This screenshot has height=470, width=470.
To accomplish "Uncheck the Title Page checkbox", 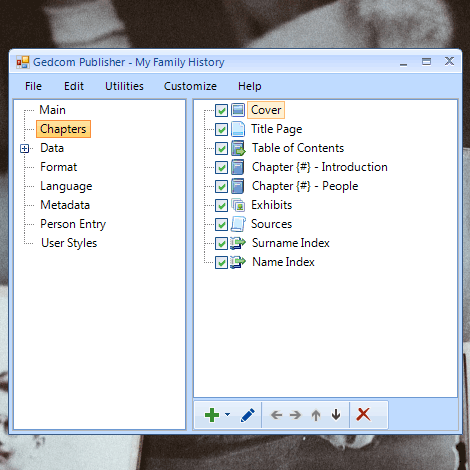I will pyautogui.click(x=221, y=129).
